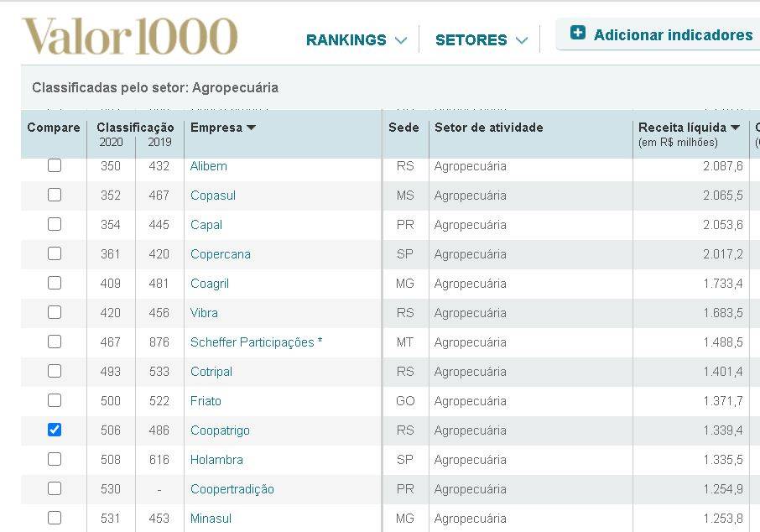Uncheck the Compare box for Coopatrigo

55,430
